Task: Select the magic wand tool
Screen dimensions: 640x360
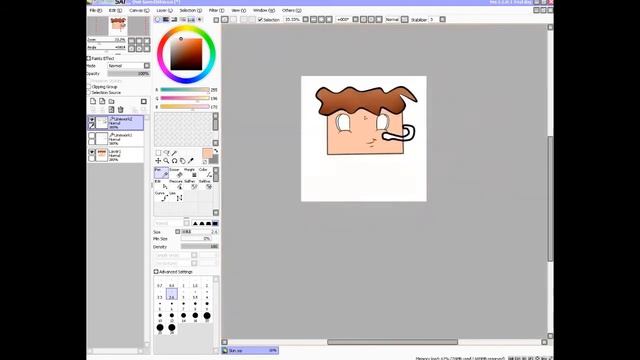Action: tap(175, 153)
